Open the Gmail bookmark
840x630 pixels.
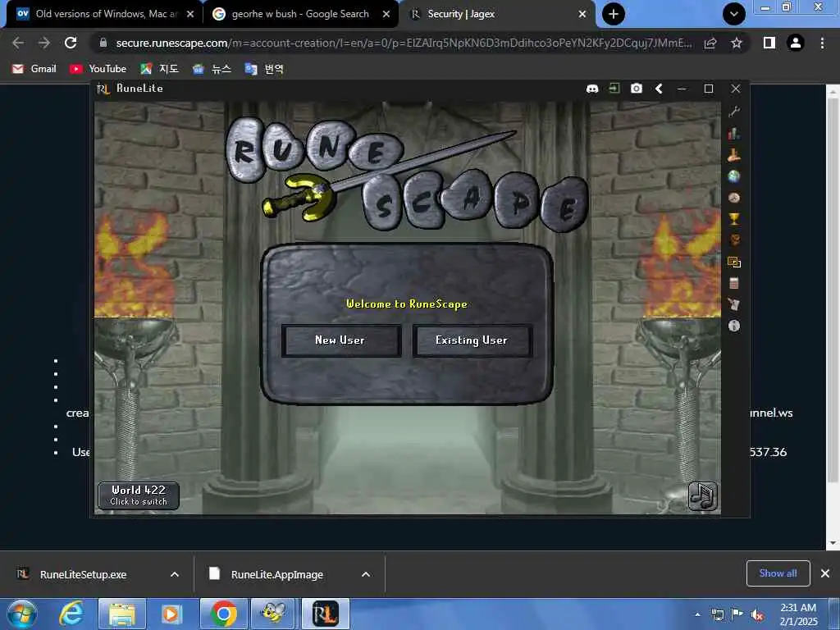coord(34,69)
